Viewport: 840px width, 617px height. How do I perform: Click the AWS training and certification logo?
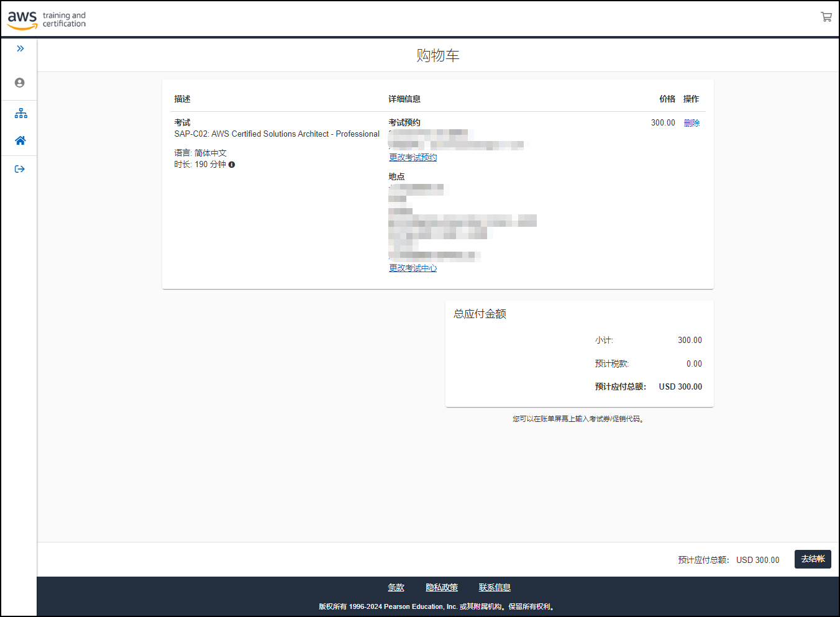[47, 20]
